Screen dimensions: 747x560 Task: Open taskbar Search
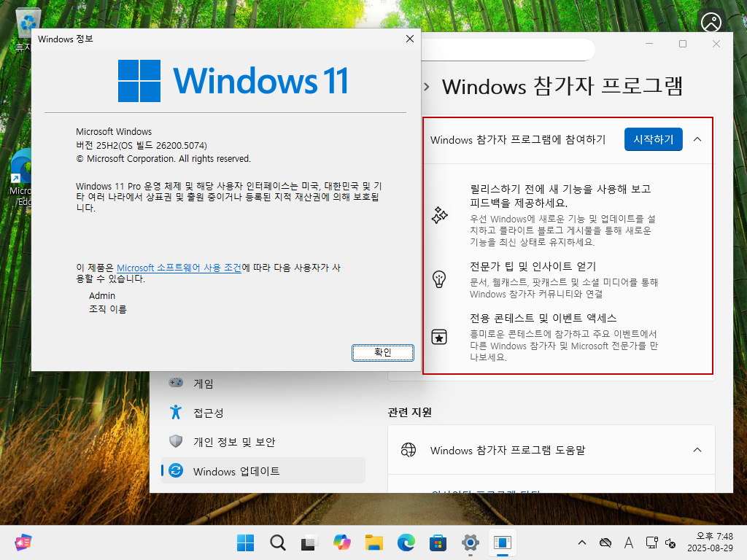click(278, 542)
